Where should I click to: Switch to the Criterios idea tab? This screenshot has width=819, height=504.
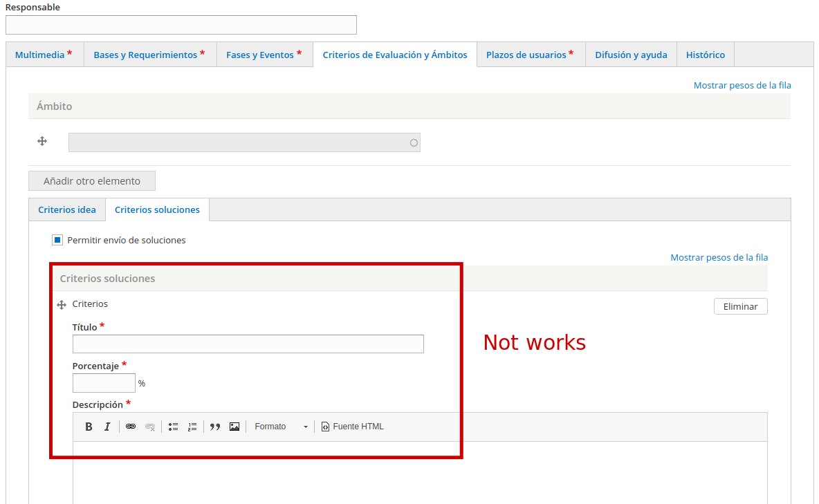66,209
